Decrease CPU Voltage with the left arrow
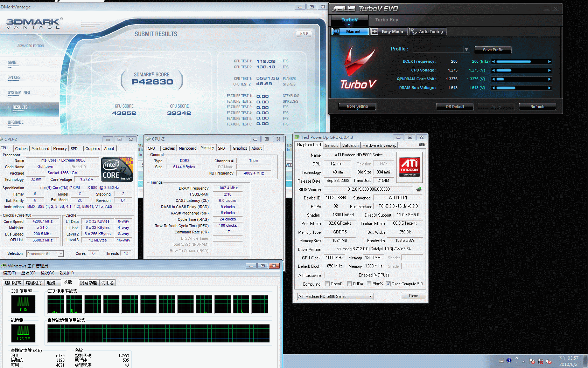588x368 pixels. pos(493,70)
